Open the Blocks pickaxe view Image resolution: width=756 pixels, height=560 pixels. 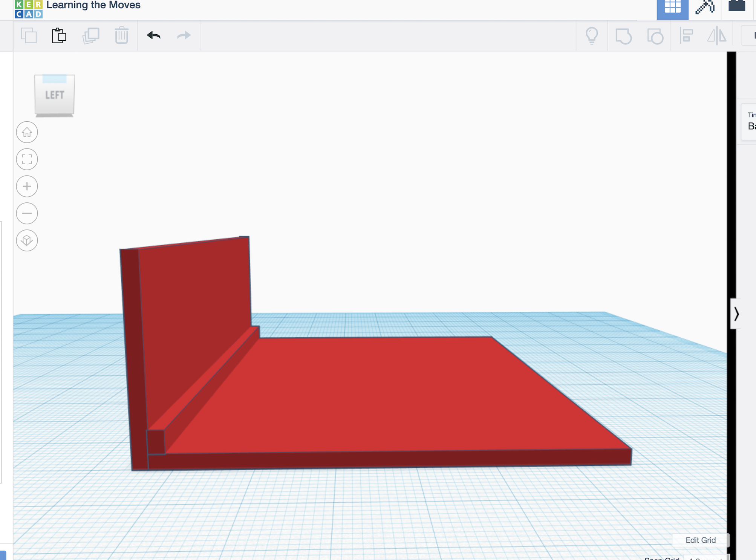pyautogui.click(x=705, y=8)
